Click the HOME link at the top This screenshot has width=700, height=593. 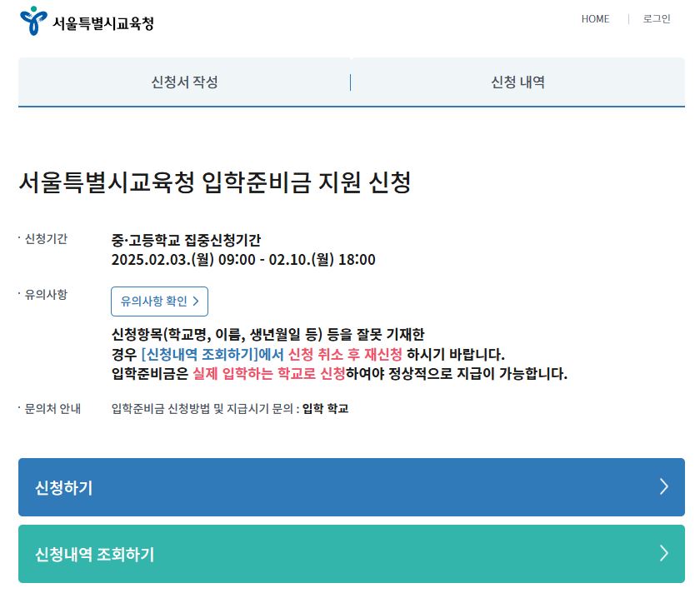[595, 18]
